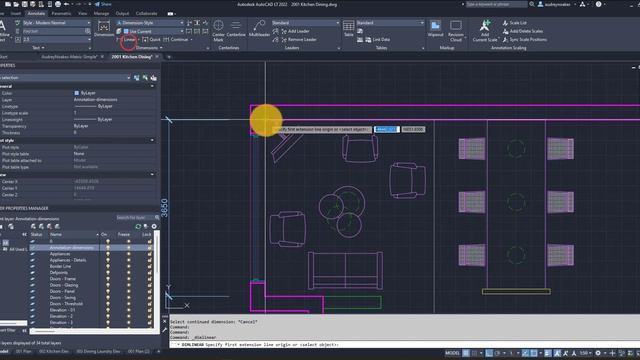Click the Multileader tool
This screenshot has width=640, height=360.
pyautogui.click(x=259, y=29)
